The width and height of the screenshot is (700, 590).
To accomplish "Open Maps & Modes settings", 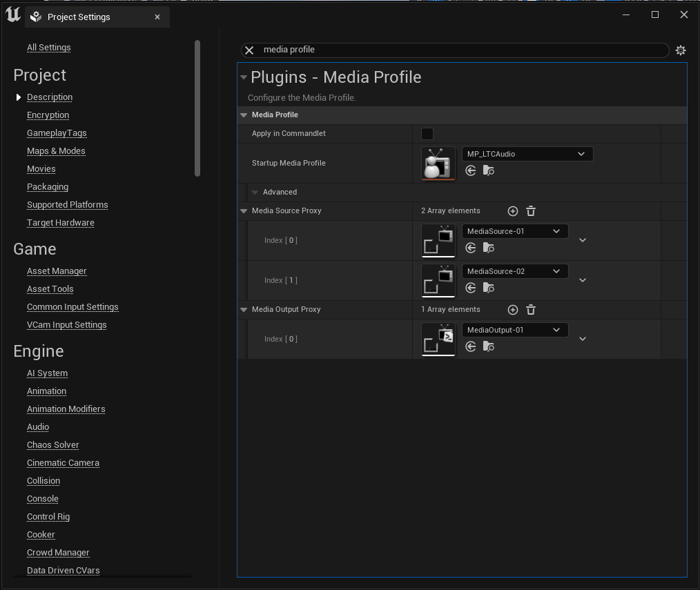I will point(56,151).
